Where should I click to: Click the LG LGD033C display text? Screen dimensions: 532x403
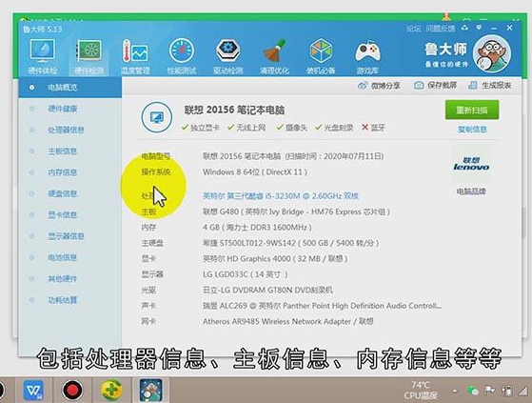click(x=245, y=274)
